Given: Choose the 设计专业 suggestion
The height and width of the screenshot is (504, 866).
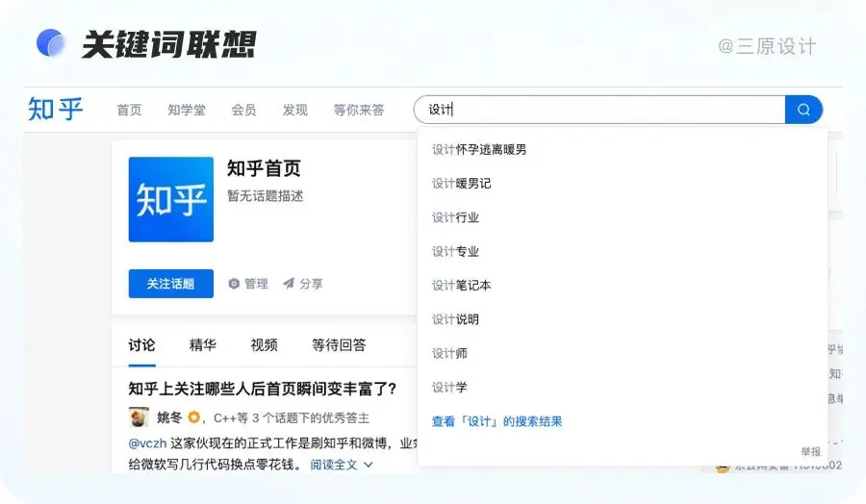Looking at the screenshot, I should point(455,251).
